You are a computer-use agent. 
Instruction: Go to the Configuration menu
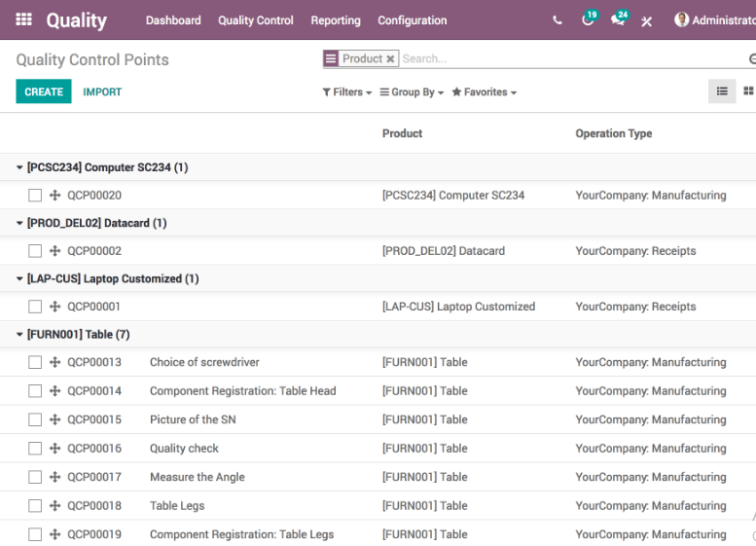tap(413, 20)
